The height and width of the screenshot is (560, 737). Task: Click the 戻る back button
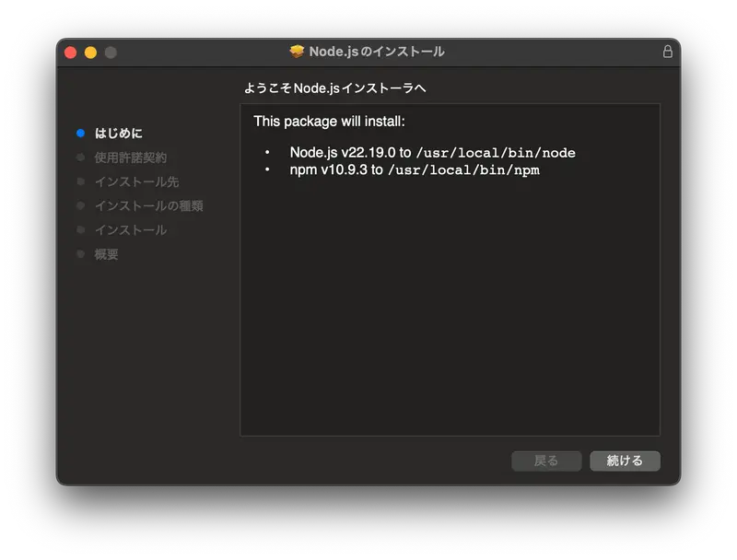(546, 461)
